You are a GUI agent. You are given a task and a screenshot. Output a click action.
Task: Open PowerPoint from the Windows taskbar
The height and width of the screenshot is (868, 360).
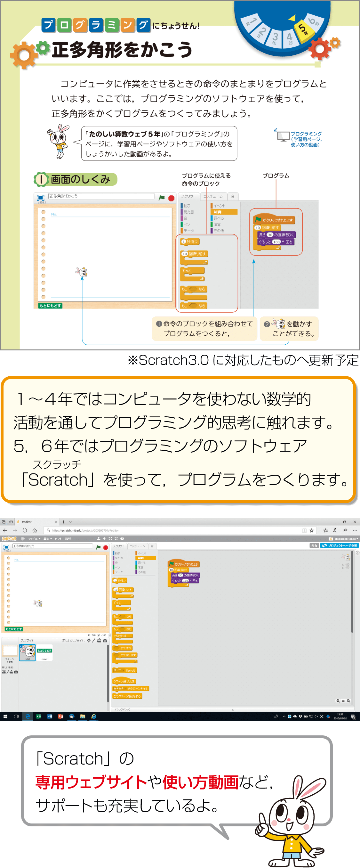60,717
